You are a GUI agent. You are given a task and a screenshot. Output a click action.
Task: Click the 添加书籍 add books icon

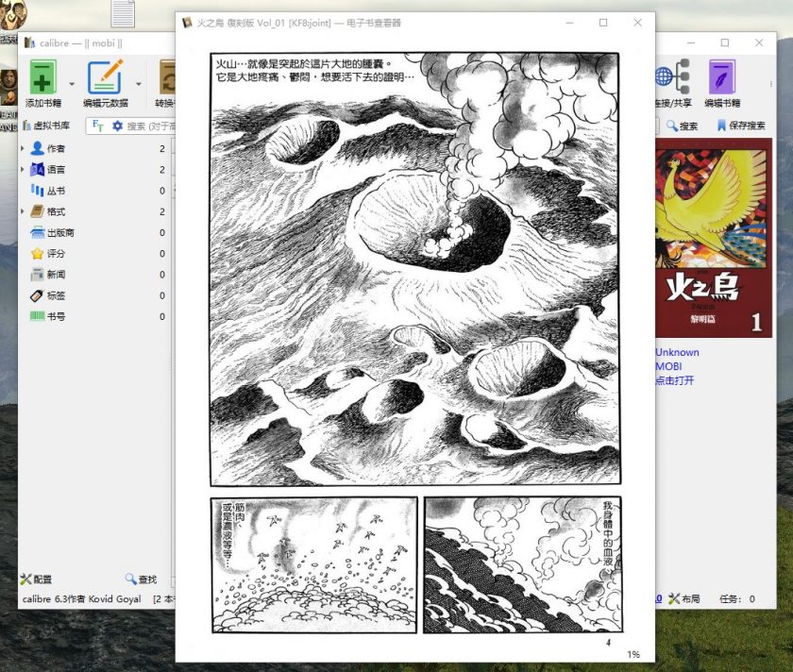pyautogui.click(x=42, y=76)
